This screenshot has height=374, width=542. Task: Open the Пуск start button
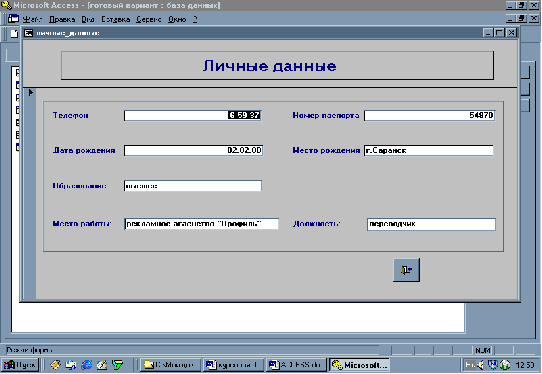click(20, 365)
